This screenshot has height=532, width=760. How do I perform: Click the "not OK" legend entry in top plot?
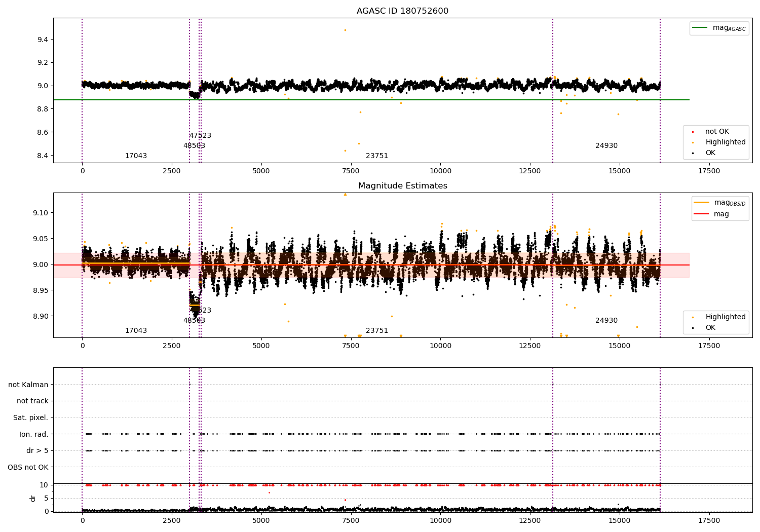coord(717,131)
